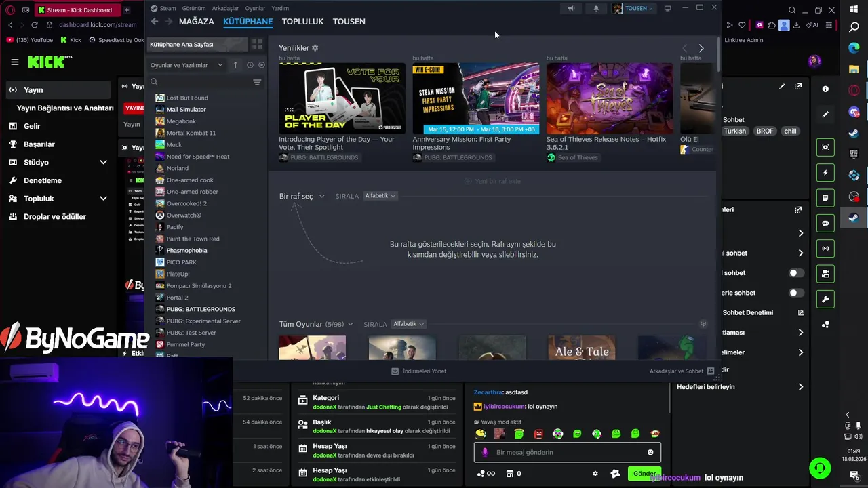Click the Kick support headset bubble
This screenshot has width=868, height=488.
(820, 468)
